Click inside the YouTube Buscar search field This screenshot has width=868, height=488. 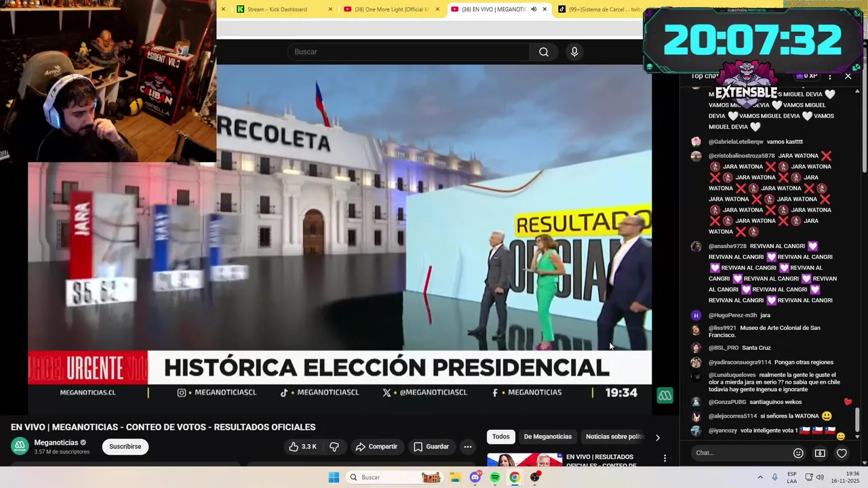coord(409,52)
